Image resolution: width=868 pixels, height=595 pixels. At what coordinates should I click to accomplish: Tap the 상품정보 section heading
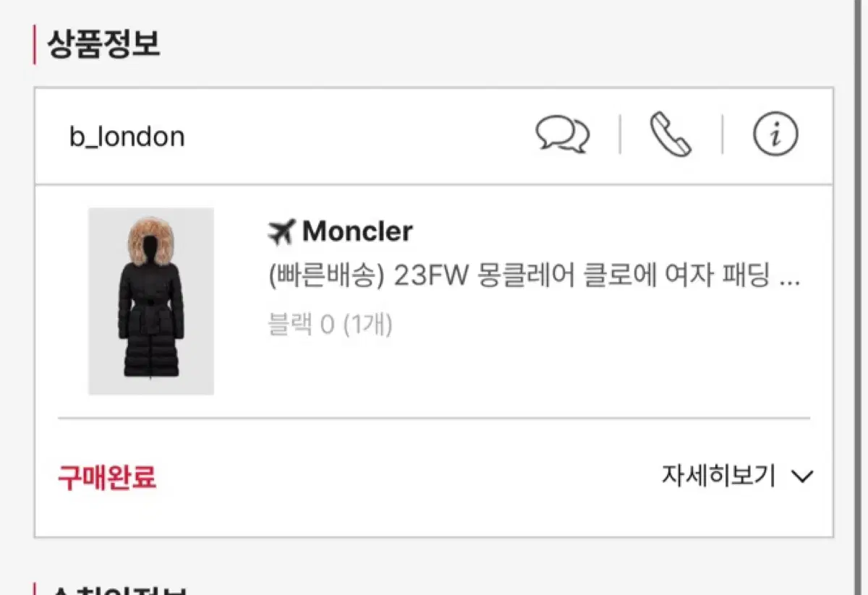tap(103, 45)
